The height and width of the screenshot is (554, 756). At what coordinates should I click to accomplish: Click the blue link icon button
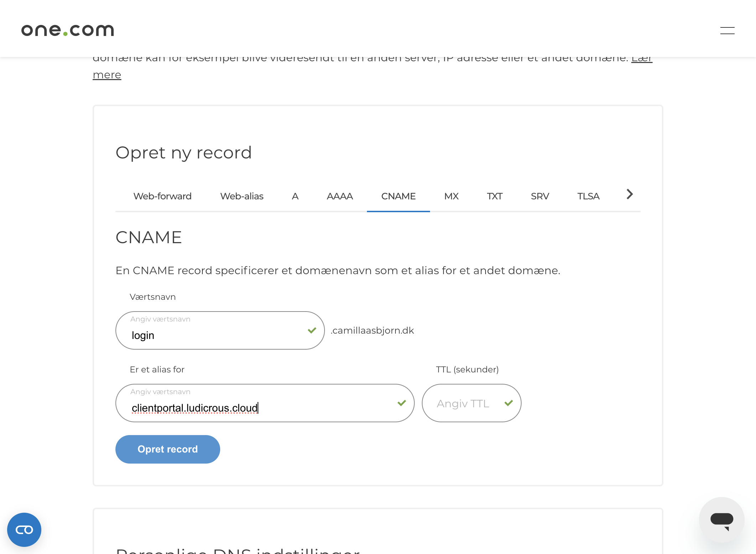(x=24, y=530)
